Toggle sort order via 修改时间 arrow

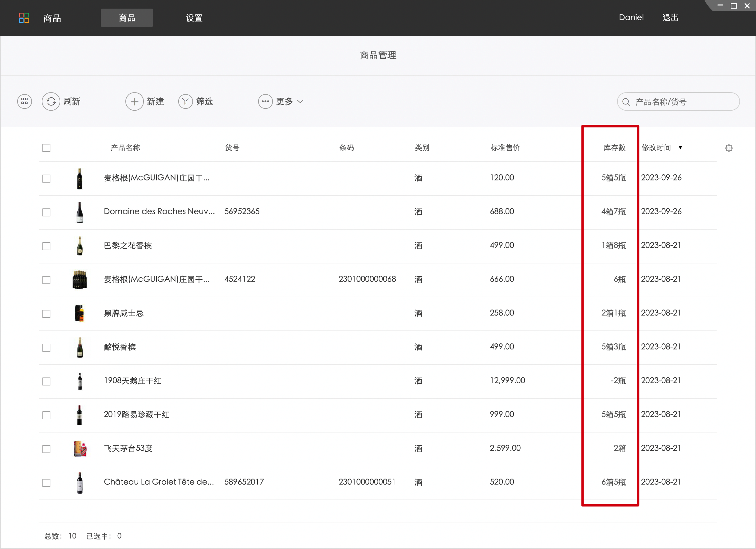[681, 147]
